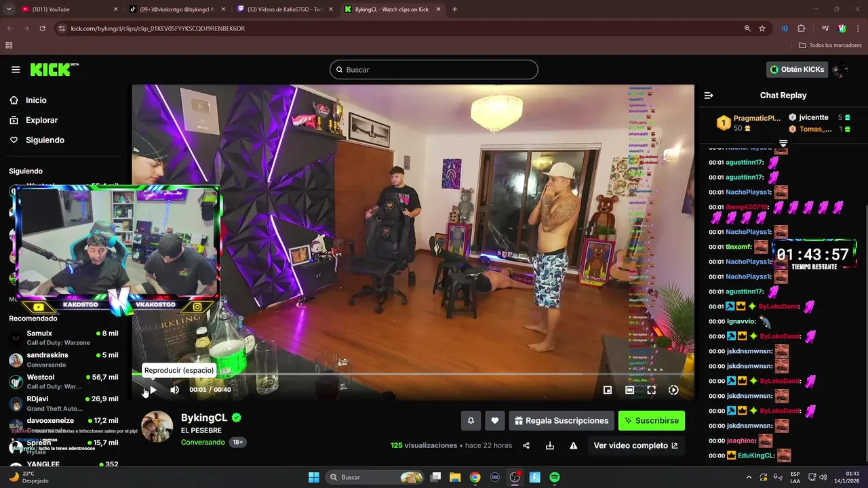Click the Regala Suscripciones button
Image resolution: width=868 pixels, height=488 pixels.
(x=561, y=421)
